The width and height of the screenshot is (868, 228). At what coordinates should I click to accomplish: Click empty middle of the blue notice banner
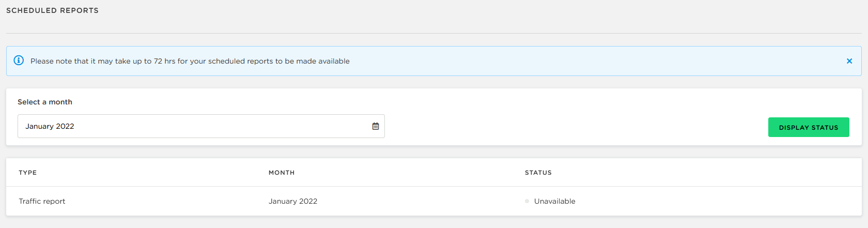[594, 61]
